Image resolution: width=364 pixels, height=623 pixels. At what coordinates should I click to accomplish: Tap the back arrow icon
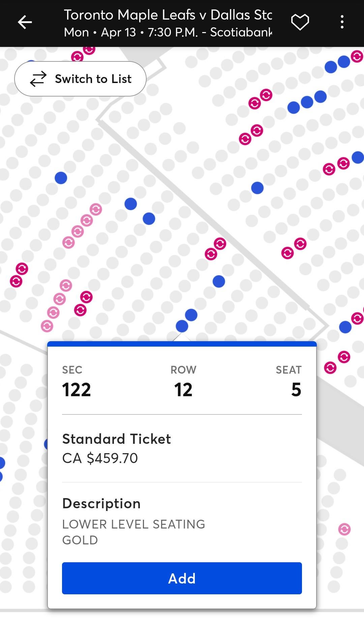(25, 22)
